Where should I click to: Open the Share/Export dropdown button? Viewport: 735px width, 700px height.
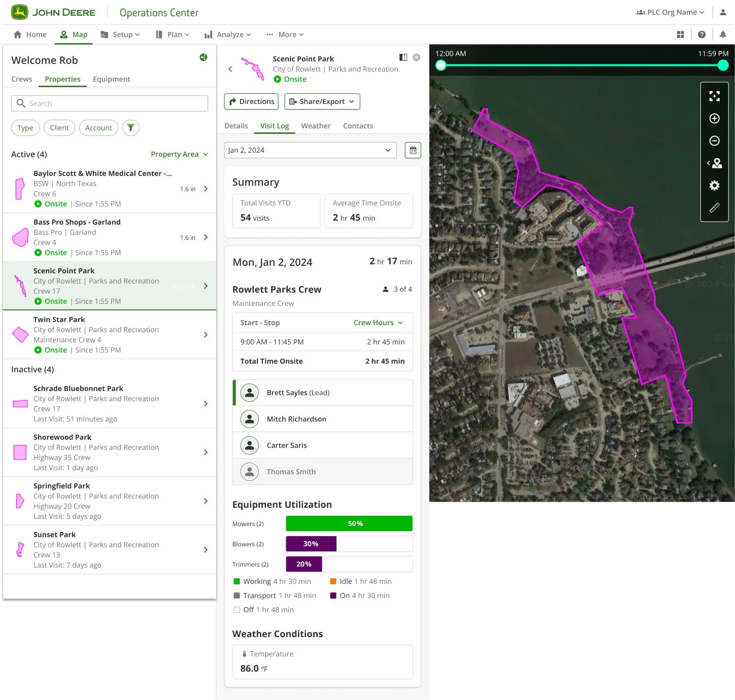tap(322, 101)
